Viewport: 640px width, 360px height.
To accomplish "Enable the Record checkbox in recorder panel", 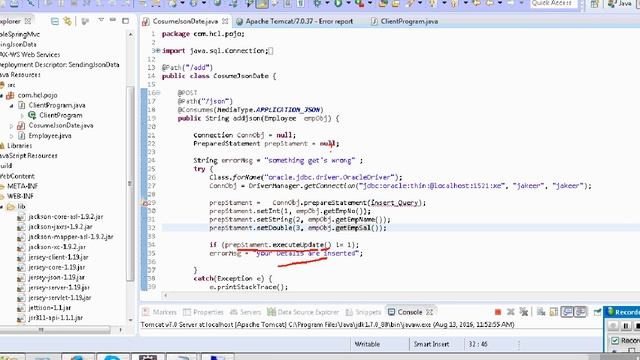I will (x=615, y=340).
